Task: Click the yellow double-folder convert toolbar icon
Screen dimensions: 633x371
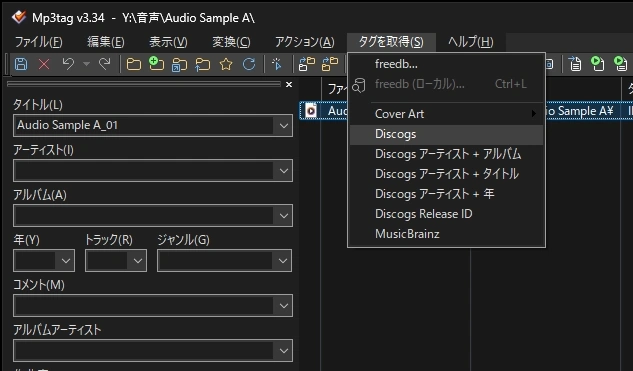Action: pos(330,64)
